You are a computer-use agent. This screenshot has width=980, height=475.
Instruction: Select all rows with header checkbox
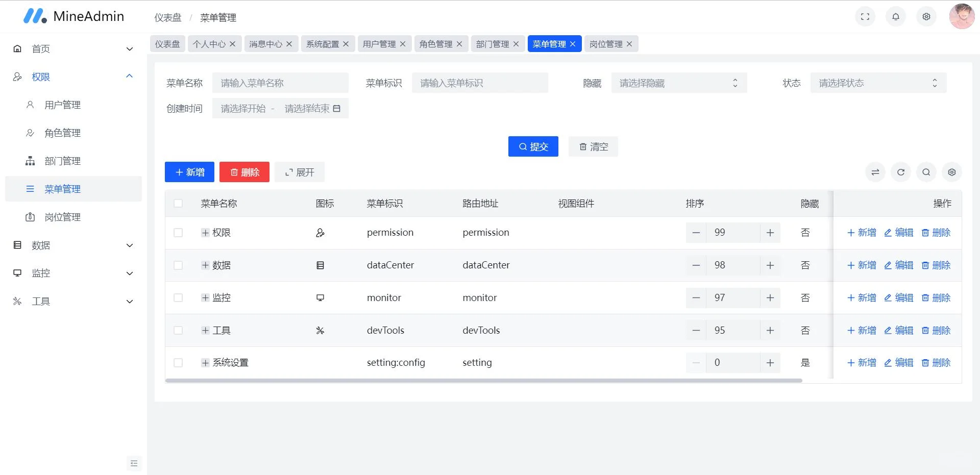coord(178,204)
